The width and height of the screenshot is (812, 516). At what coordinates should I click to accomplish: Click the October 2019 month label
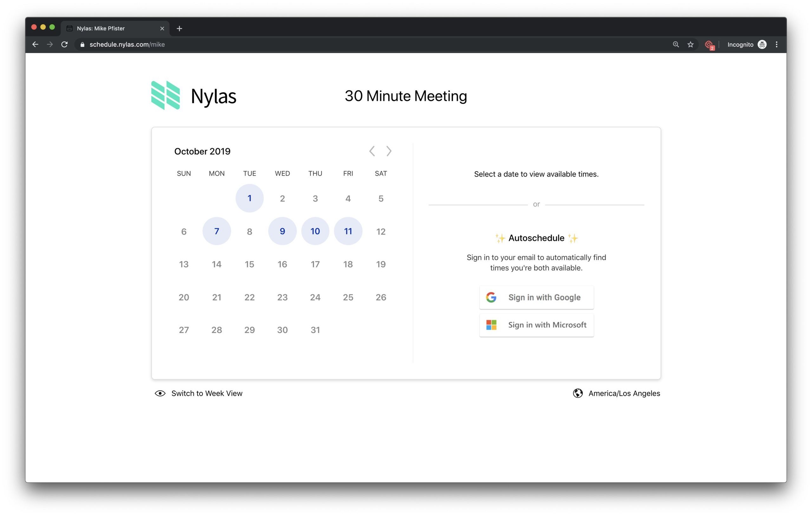[x=202, y=151]
